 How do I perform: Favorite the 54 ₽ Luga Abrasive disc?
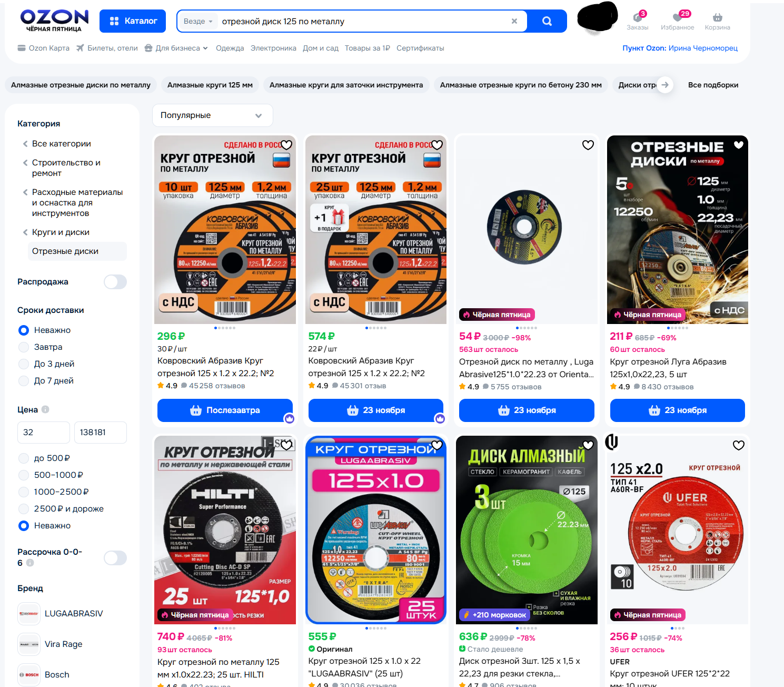click(x=588, y=145)
